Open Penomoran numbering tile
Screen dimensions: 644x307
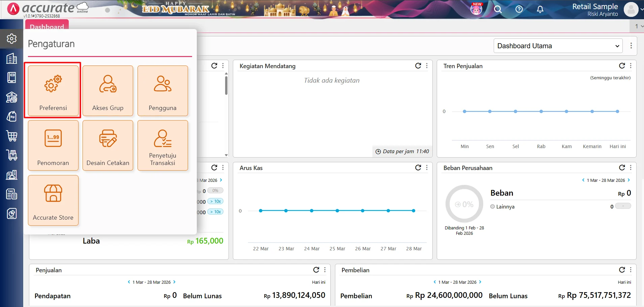[x=53, y=145]
